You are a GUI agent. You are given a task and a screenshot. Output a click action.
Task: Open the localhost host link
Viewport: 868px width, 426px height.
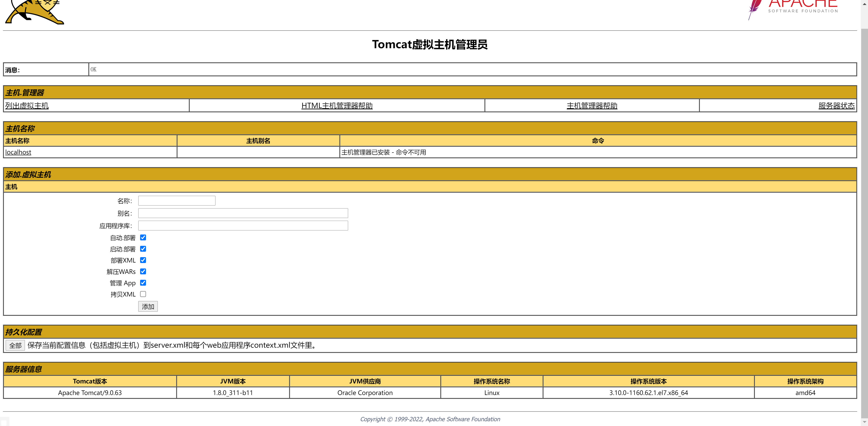(x=18, y=152)
